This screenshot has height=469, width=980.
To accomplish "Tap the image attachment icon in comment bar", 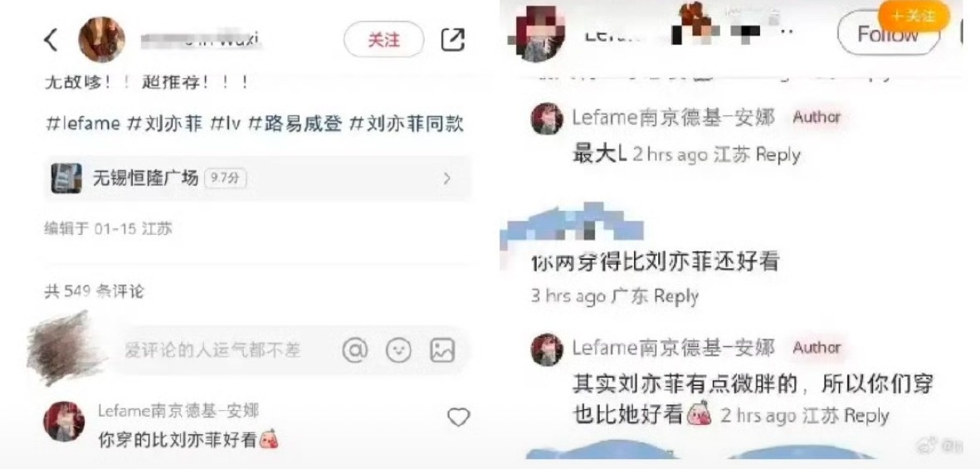I will [442, 350].
